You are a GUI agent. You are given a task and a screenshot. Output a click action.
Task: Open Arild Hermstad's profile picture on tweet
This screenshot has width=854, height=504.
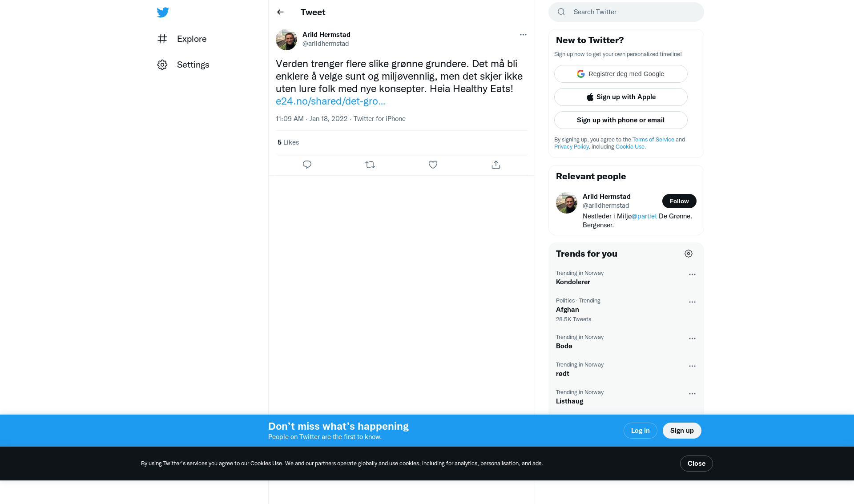coord(286,40)
